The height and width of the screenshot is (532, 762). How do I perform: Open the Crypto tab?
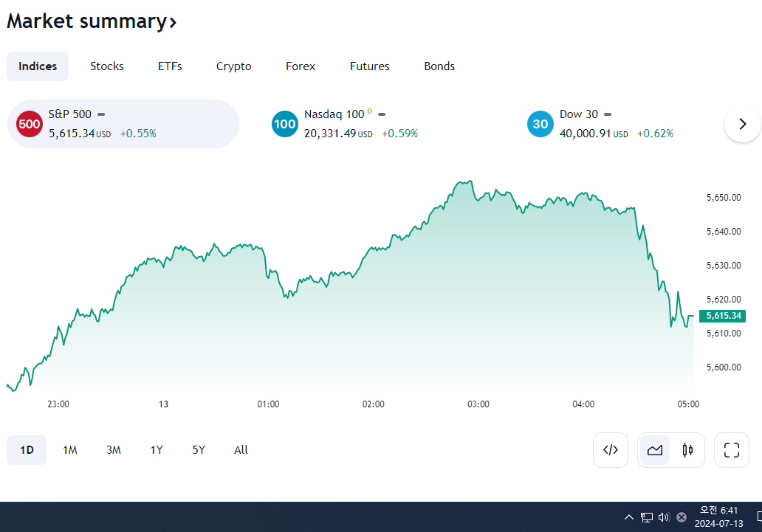pos(234,66)
